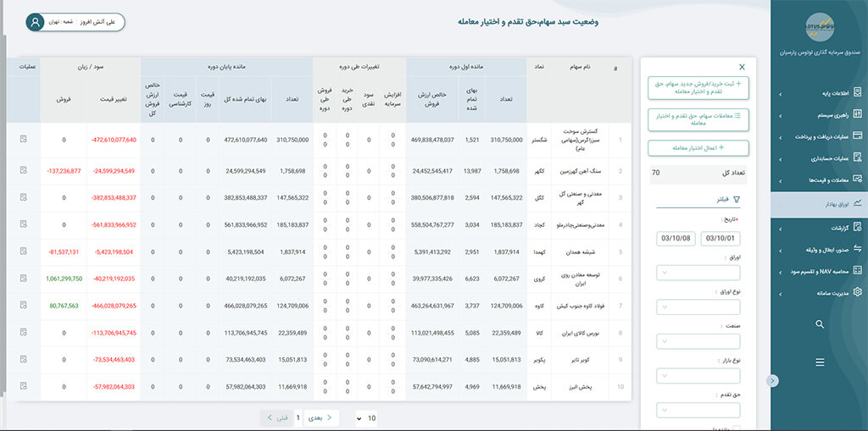Click the sidebar search magnifier icon

[x=819, y=324]
